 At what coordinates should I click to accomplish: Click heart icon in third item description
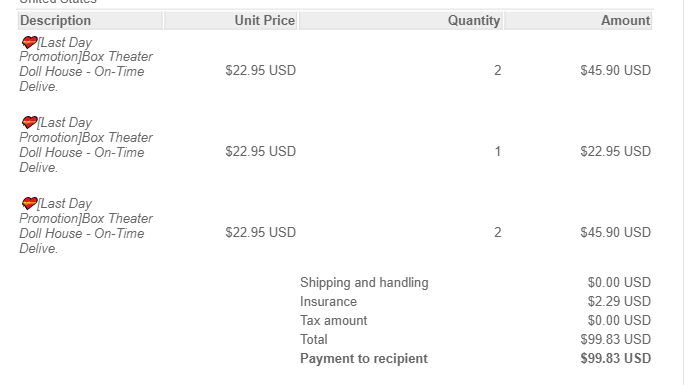pos(30,204)
